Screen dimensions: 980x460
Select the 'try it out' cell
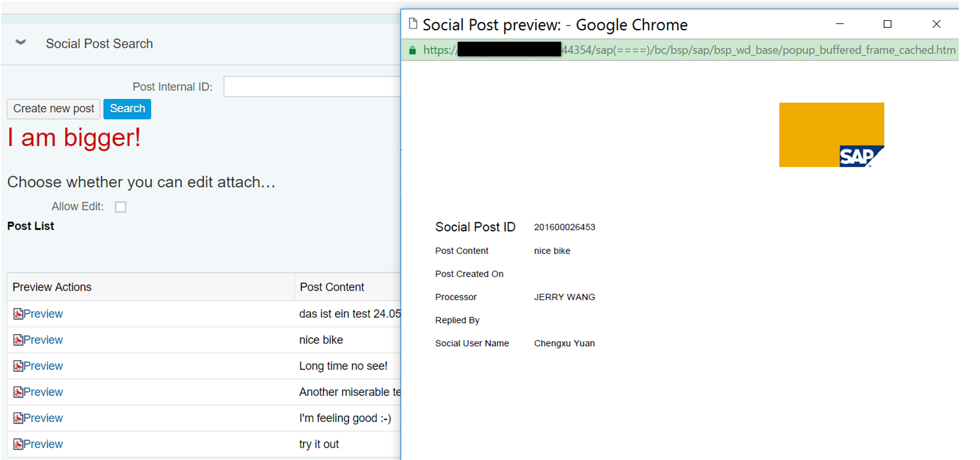click(348, 444)
